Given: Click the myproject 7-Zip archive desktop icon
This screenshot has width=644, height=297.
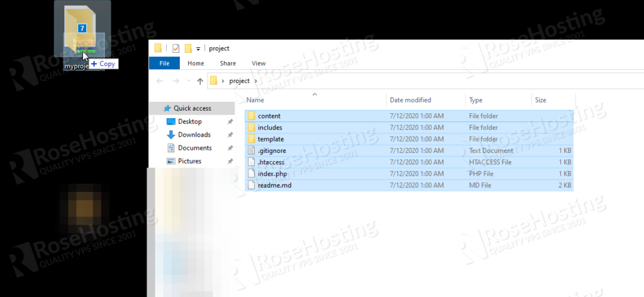Looking at the screenshot, I should click(x=82, y=35).
